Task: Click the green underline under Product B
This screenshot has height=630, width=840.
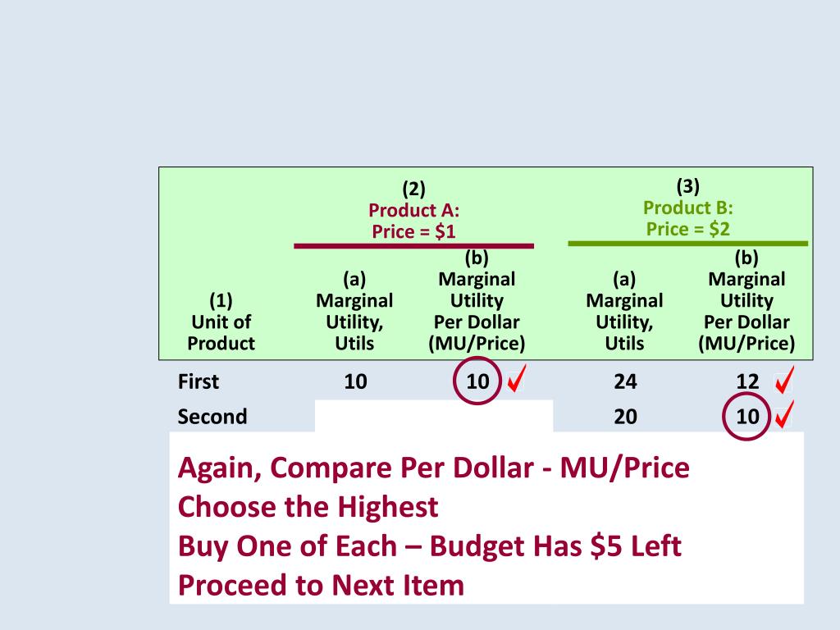Action: coord(688,243)
